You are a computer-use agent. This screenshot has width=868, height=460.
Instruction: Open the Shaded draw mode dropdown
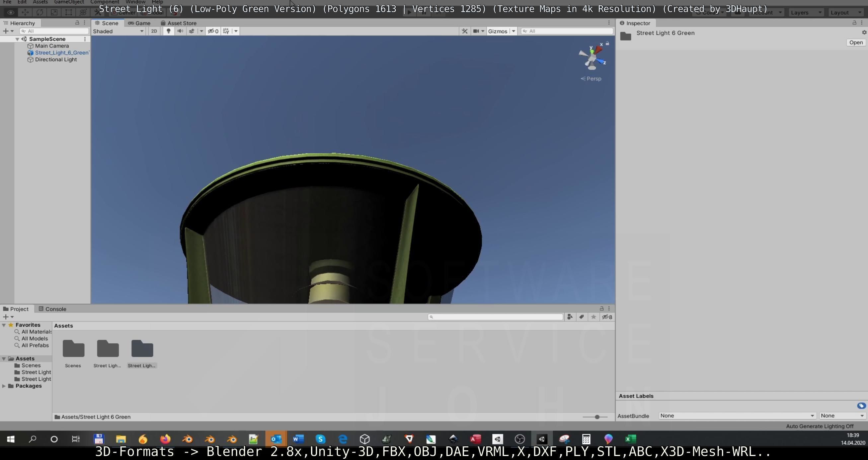(x=118, y=31)
